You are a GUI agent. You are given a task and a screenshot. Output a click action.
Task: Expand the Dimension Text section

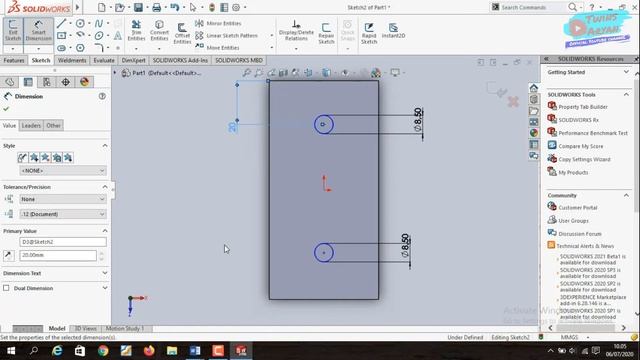coord(105,273)
